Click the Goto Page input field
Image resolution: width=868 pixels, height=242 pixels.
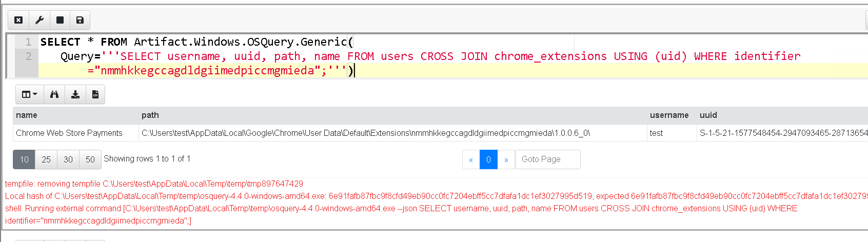[547, 159]
